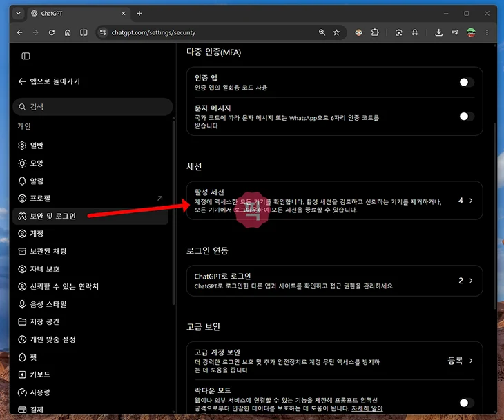Open 개인 맞춤 설정 personalization

(90, 339)
